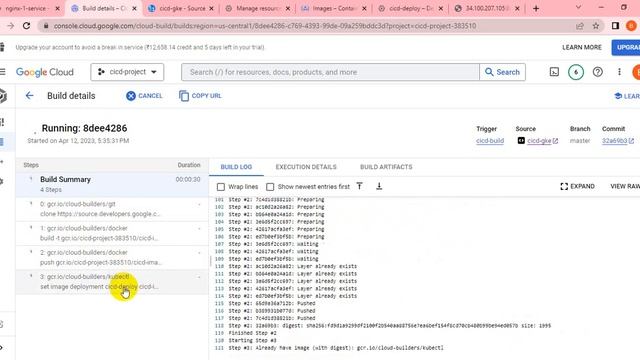The height and width of the screenshot is (360, 640).
Task: Click the blue Search button
Action: tap(502, 72)
